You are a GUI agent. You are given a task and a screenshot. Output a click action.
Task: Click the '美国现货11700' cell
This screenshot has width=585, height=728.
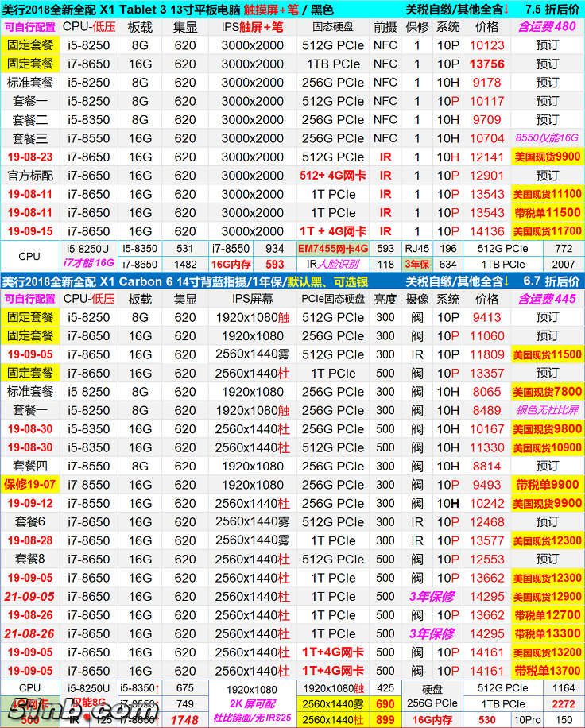547,231
